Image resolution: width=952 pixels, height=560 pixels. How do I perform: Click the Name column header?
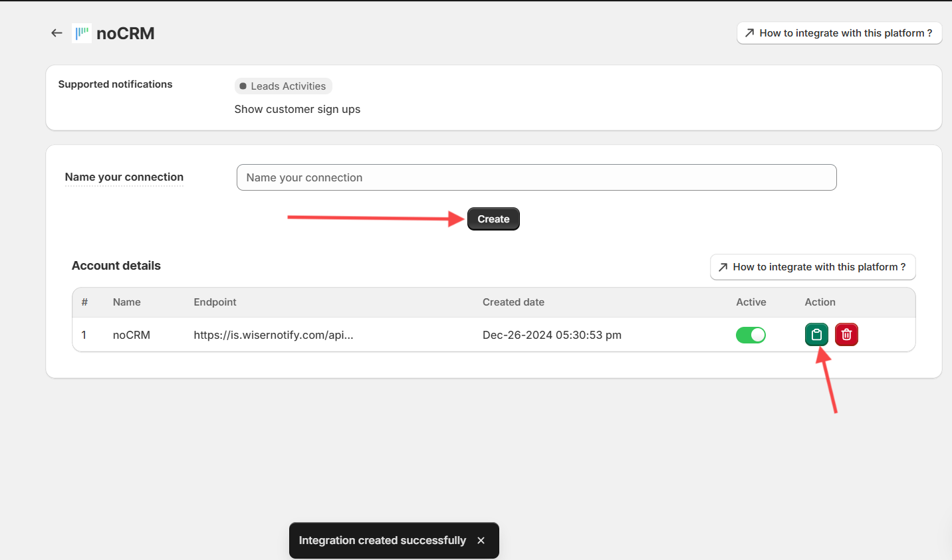pos(126,302)
